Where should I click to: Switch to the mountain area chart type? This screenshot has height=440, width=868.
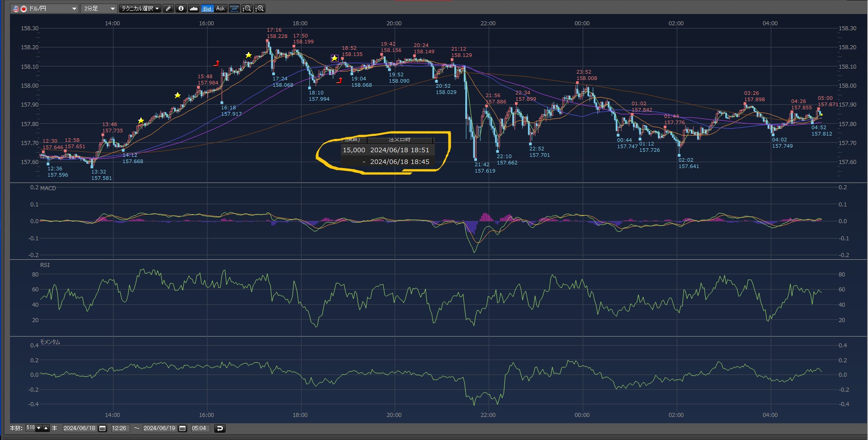(194, 9)
